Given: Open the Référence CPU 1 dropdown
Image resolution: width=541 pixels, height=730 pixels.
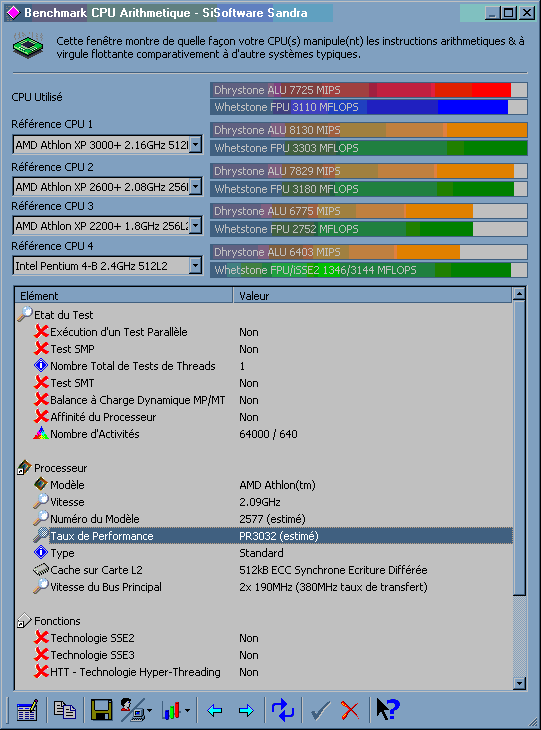Looking at the screenshot, I should click(196, 145).
